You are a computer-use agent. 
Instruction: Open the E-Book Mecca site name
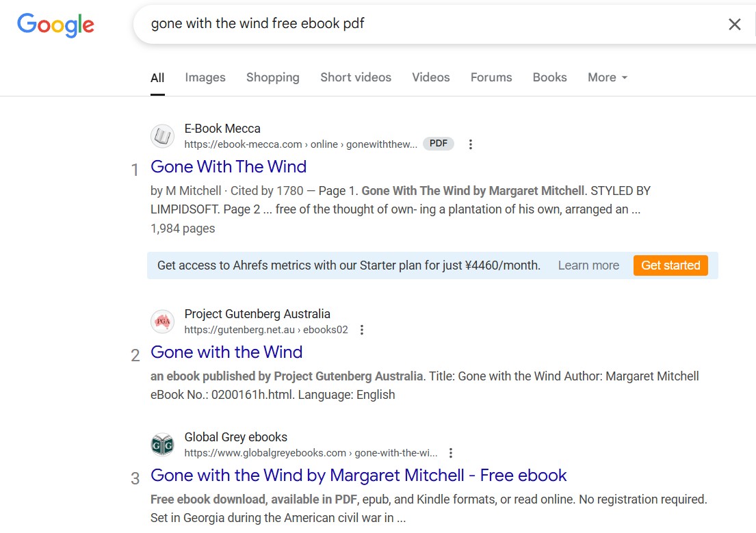[222, 129]
